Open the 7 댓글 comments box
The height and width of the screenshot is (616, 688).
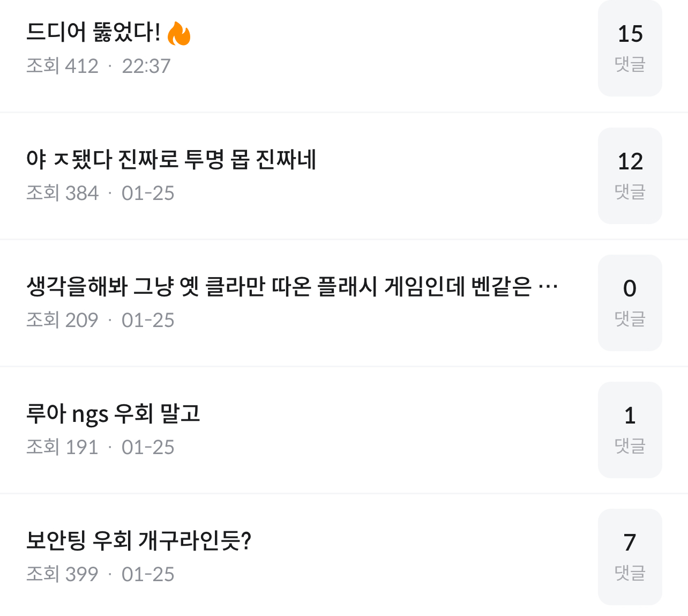pos(630,556)
